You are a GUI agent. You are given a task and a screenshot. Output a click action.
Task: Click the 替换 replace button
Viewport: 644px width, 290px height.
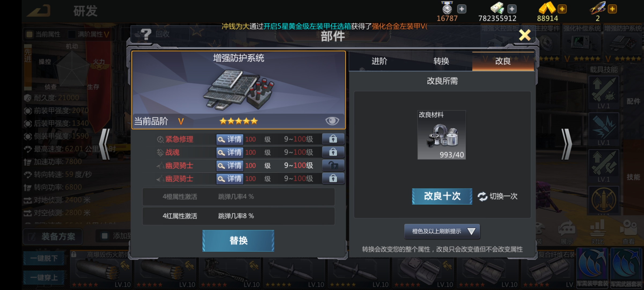point(238,241)
